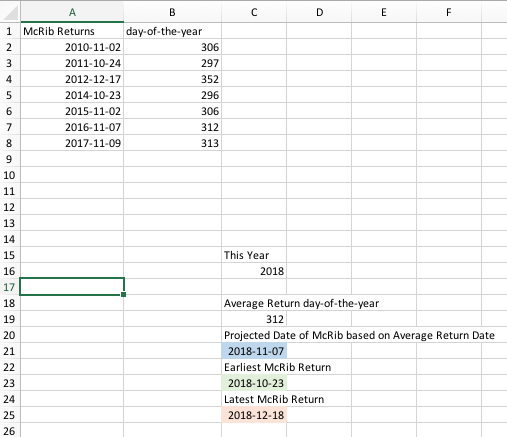Screen dimensions: 507x437
Task: Select column C header
Action: 254,12
